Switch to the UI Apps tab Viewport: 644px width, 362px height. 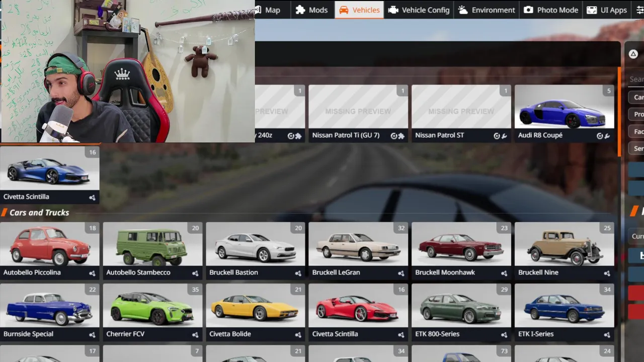point(607,10)
